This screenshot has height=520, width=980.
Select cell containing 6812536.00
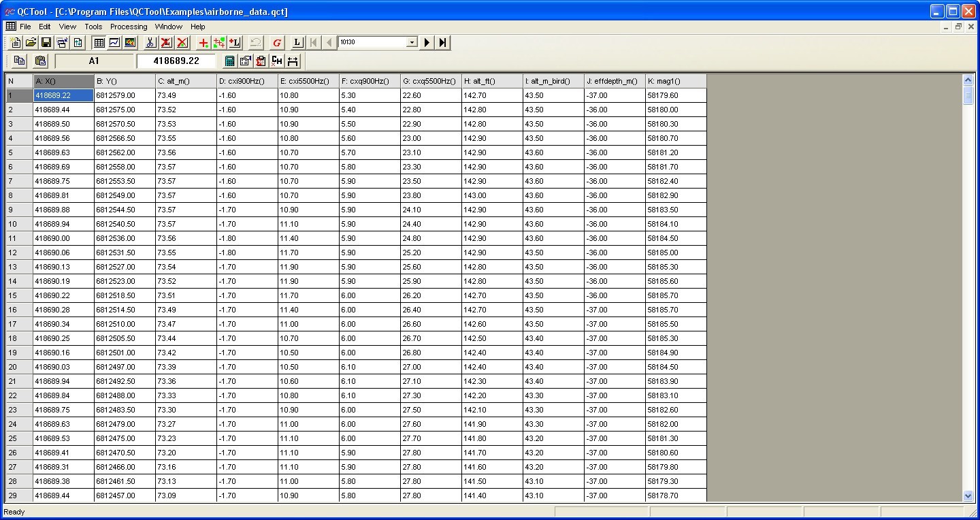click(125, 238)
